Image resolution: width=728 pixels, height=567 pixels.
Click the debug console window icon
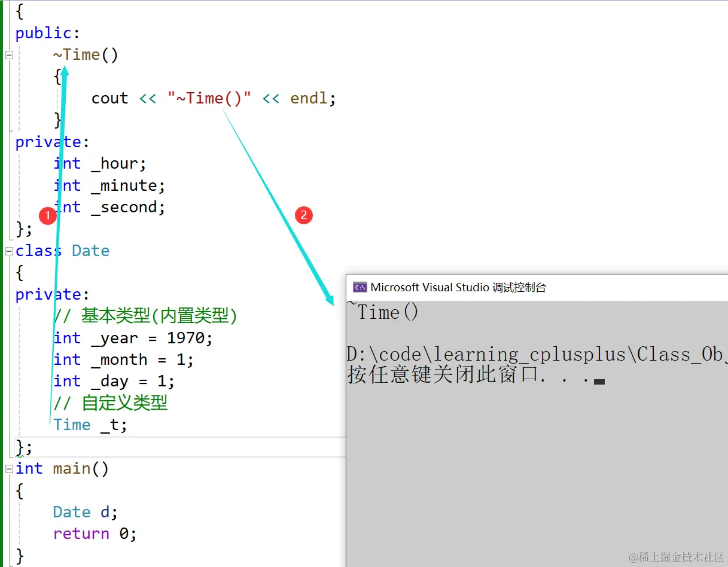click(360, 287)
